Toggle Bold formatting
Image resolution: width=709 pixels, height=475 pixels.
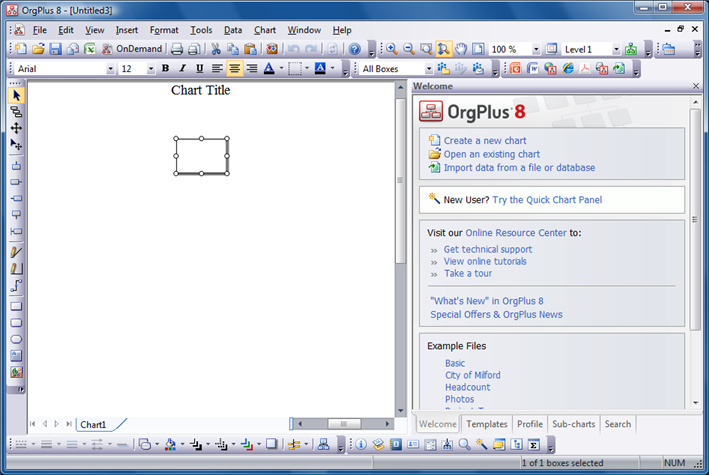click(165, 69)
